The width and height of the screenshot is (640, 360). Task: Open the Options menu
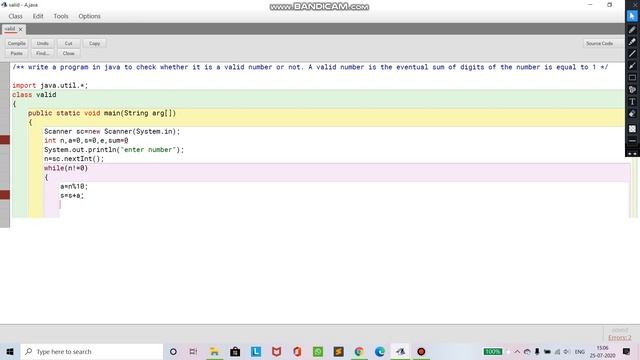(x=89, y=16)
